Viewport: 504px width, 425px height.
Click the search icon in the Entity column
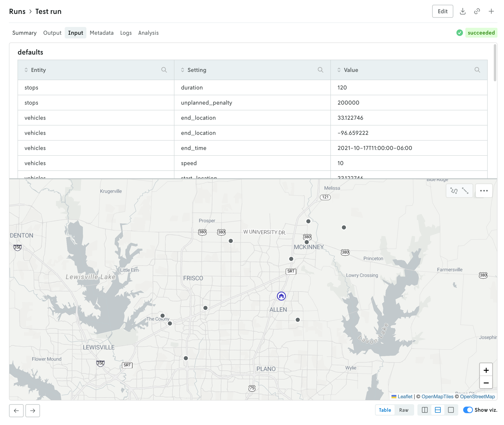[x=164, y=70]
